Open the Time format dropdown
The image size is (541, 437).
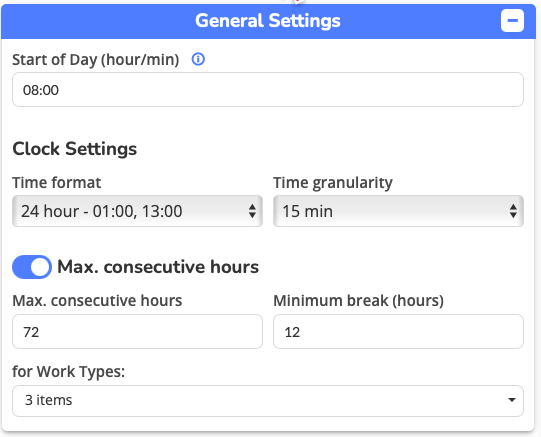[x=137, y=211]
